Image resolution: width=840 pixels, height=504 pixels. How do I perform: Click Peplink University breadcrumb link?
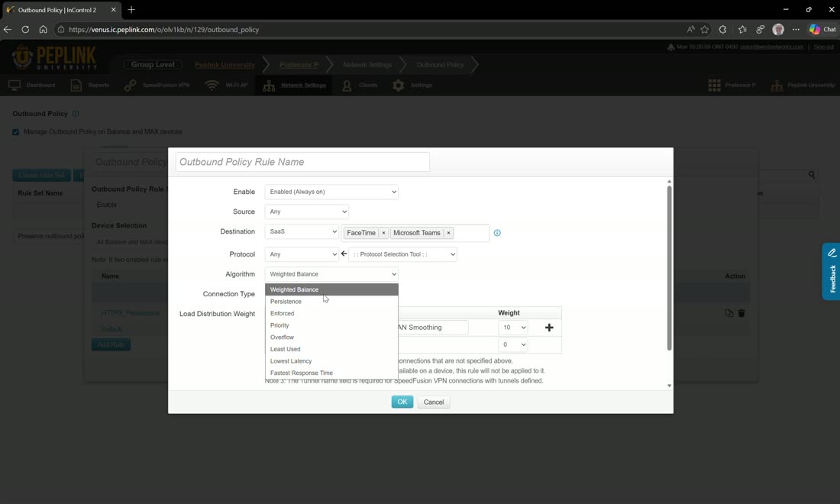click(x=225, y=65)
